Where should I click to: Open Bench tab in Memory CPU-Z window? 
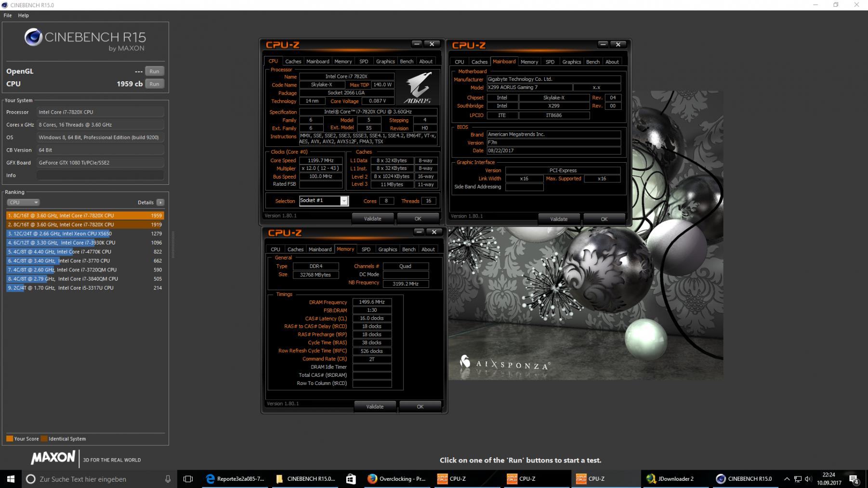tap(409, 249)
